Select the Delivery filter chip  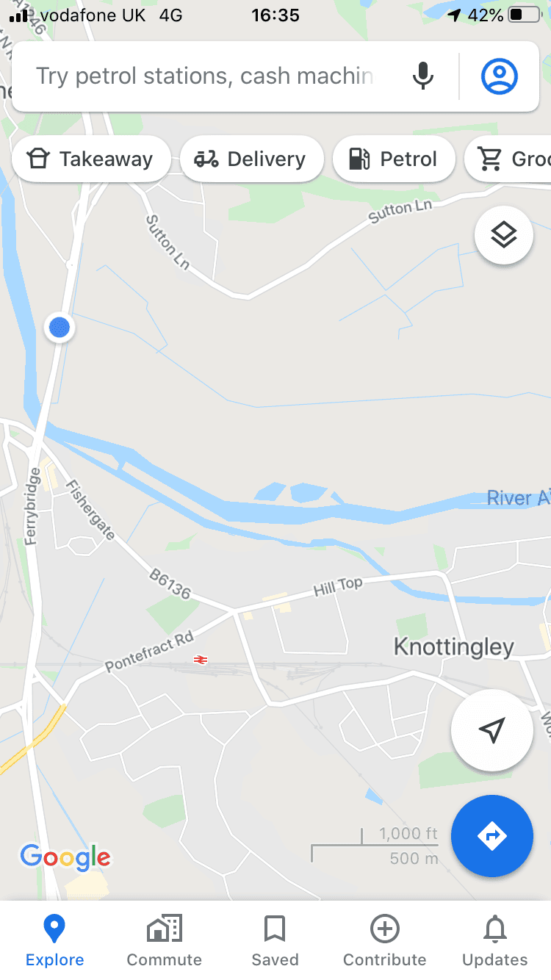pyautogui.click(x=252, y=159)
